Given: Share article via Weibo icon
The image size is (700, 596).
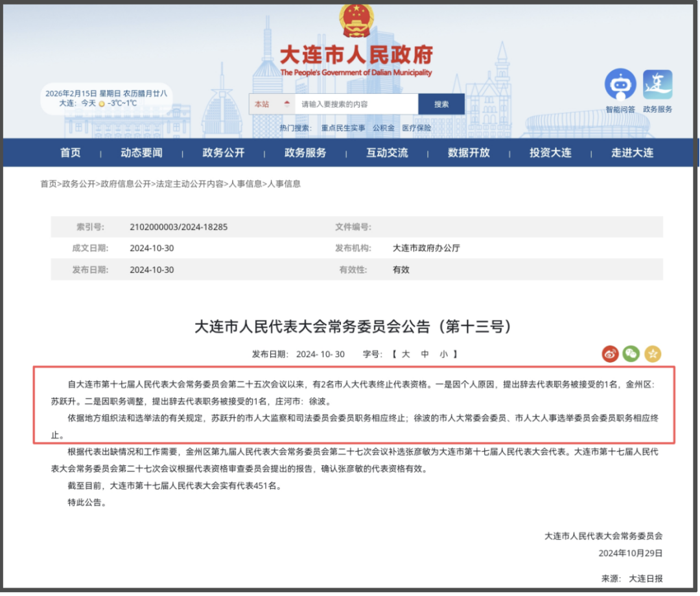Looking at the screenshot, I should (x=610, y=354).
